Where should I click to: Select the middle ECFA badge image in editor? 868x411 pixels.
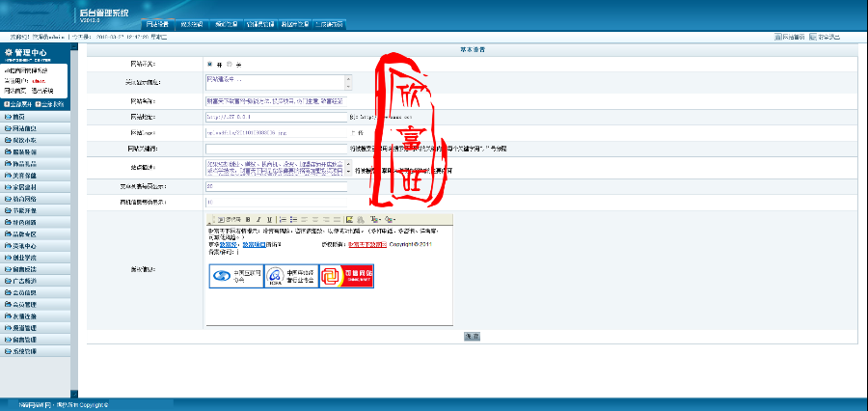291,276
